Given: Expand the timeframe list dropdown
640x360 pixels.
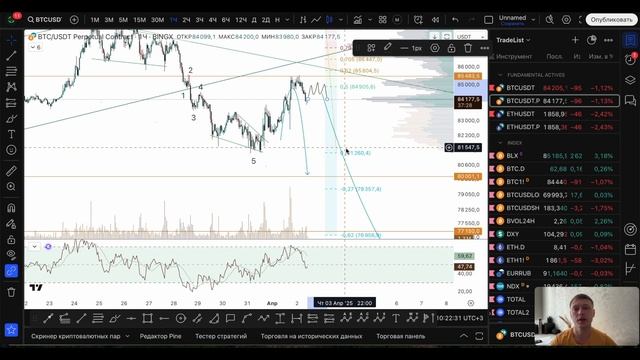Looking at the screenshot, I should [287, 20].
